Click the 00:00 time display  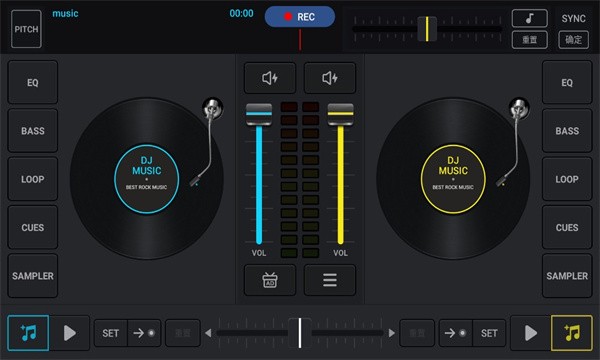(x=241, y=13)
